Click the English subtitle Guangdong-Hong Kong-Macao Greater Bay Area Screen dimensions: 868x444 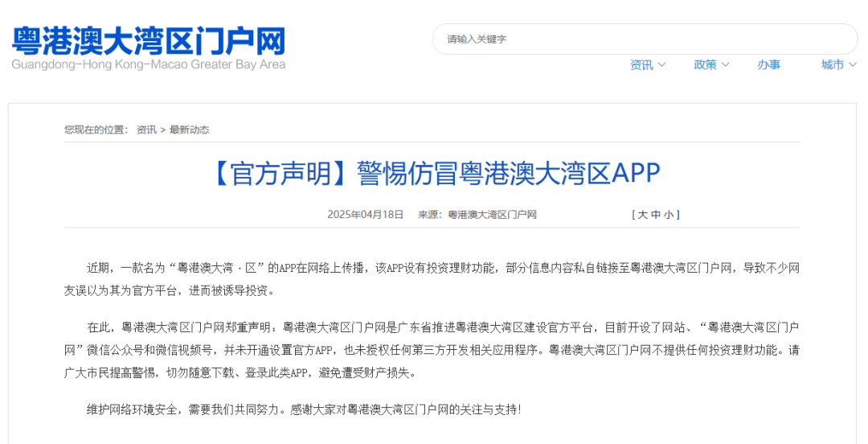[149, 64]
